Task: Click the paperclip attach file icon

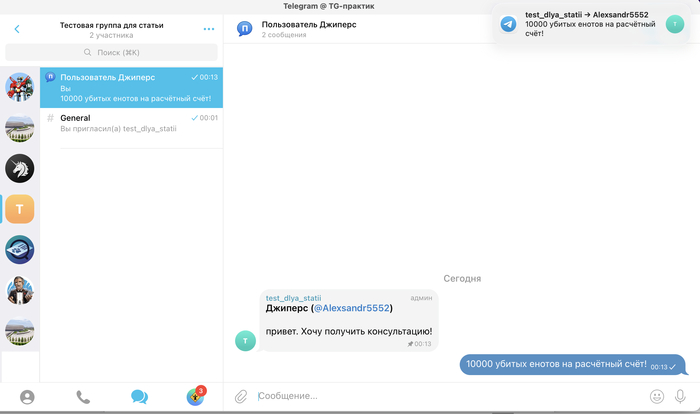Action: click(x=241, y=396)
